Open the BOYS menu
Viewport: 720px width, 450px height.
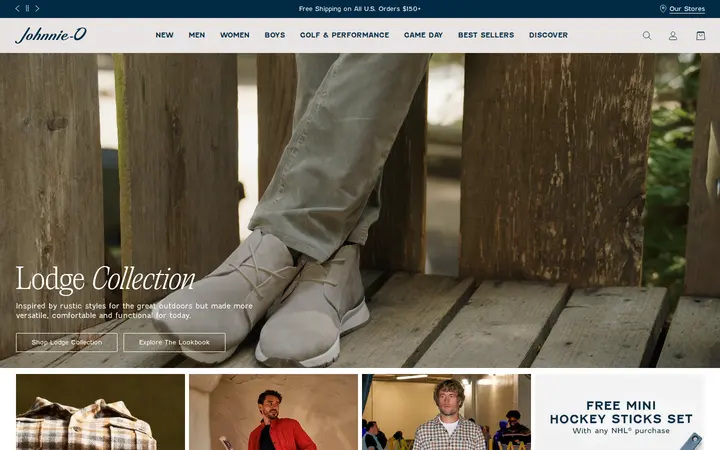pyautogui.click(x=275, y=35)
